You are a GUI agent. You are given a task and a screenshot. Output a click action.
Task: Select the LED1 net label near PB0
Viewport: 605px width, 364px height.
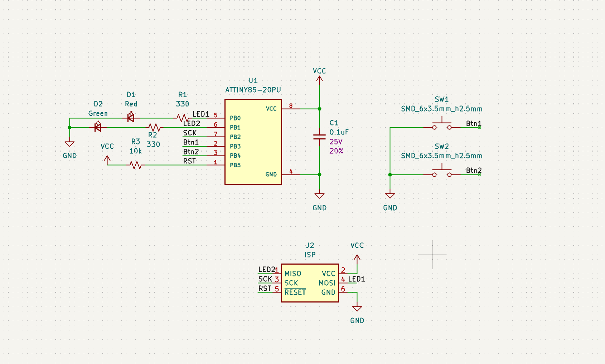(201, 114)
